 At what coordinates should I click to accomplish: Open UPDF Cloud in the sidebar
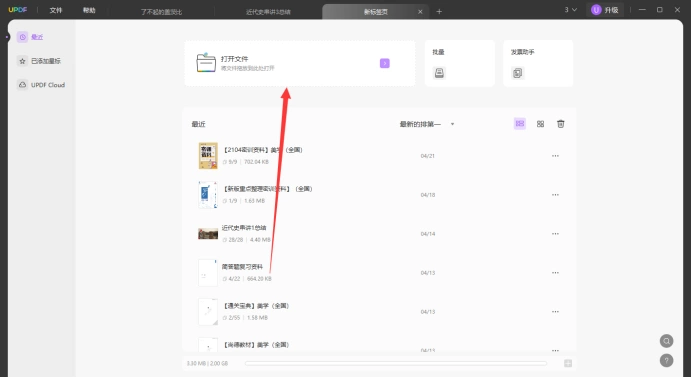pos(41,85)
